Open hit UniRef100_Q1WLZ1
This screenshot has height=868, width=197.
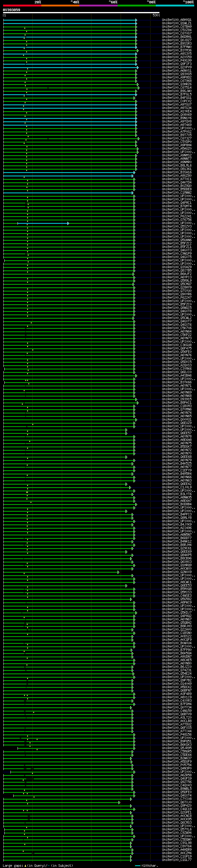(177, 23)
